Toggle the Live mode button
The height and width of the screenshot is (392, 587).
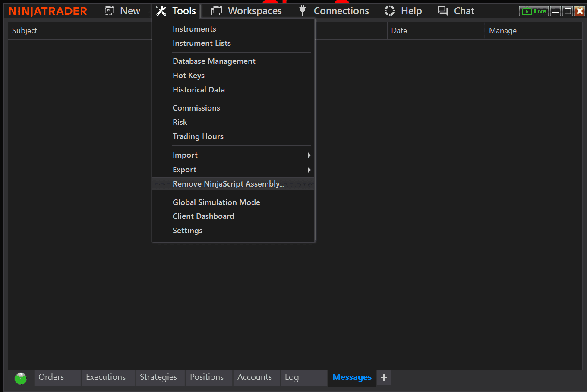(534, 11)
